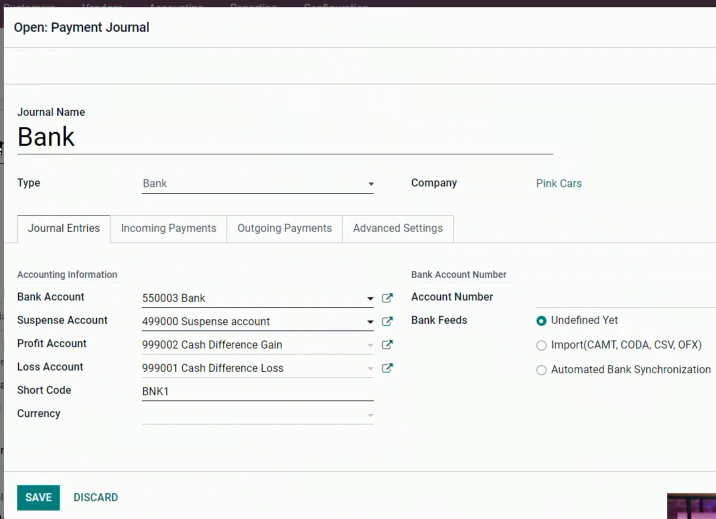Click the Loss Account label
This screenshot has height=519, width=716.
50,367
